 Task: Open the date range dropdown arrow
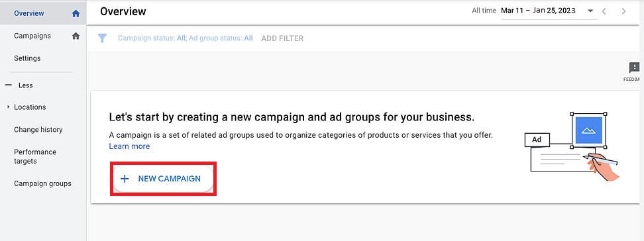click(590, 11)
